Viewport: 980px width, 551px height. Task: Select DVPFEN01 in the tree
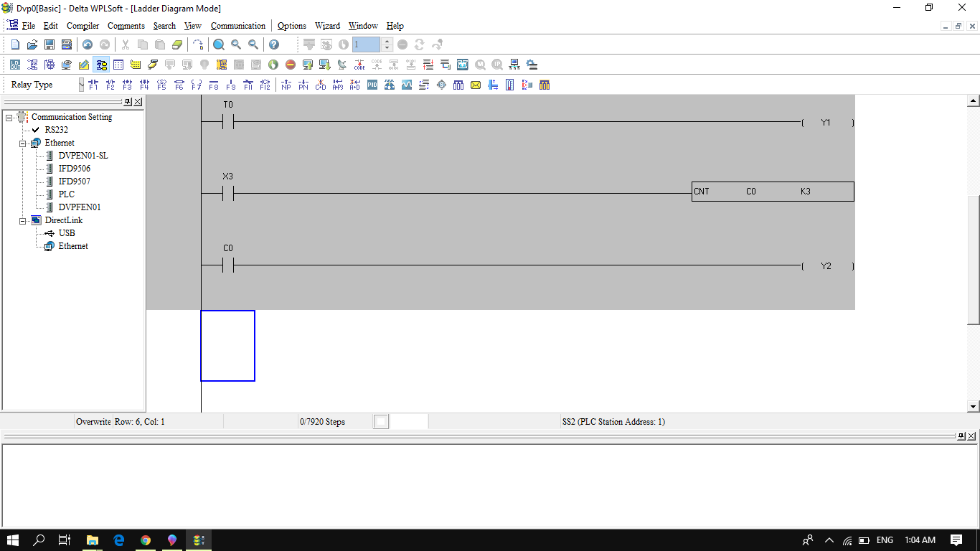pos(80,207)
